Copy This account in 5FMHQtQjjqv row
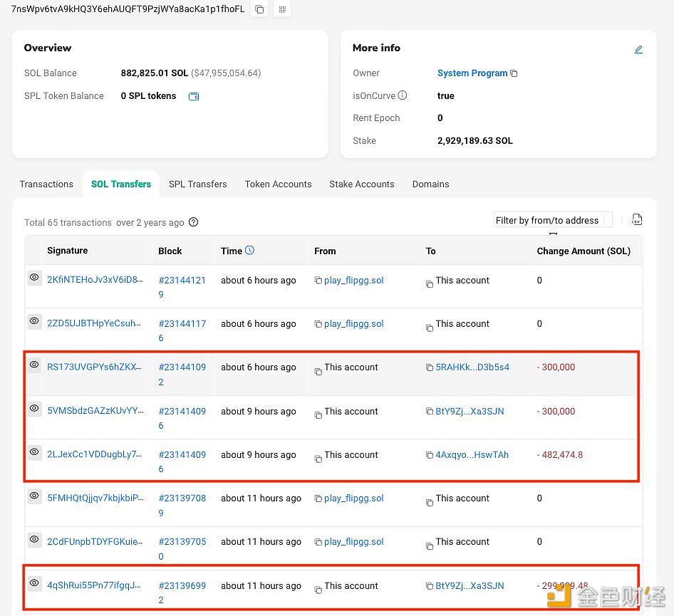 point(430,503)
